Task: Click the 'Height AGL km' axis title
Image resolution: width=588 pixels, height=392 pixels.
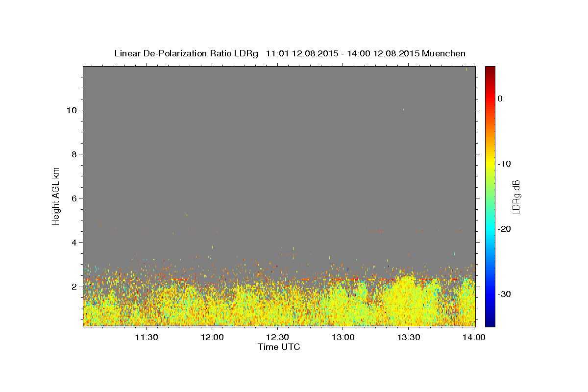Action: coord(56,196)
